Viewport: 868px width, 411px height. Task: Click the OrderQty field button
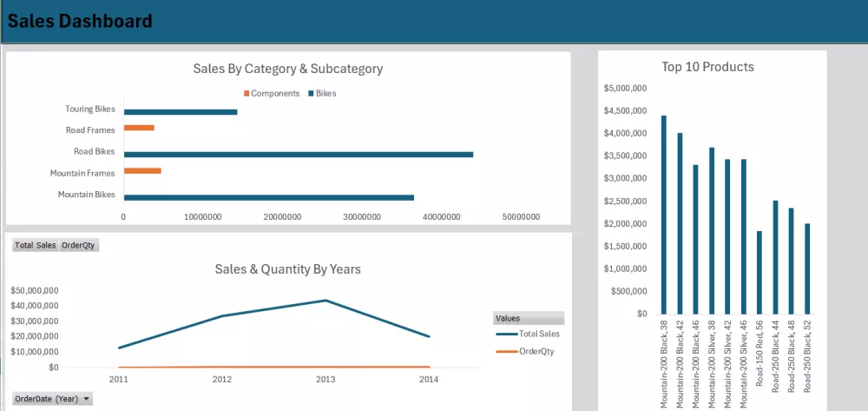coord(78,246)
